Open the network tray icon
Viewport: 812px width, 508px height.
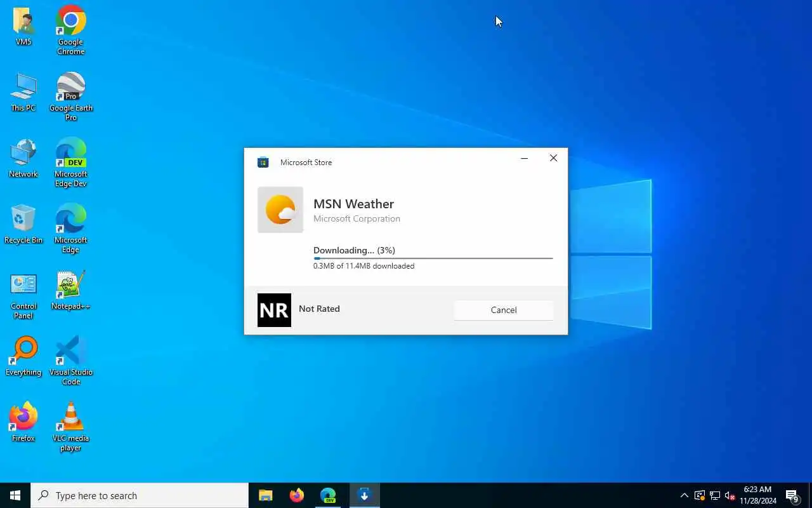pyautogui.click(x=714, y=495)
